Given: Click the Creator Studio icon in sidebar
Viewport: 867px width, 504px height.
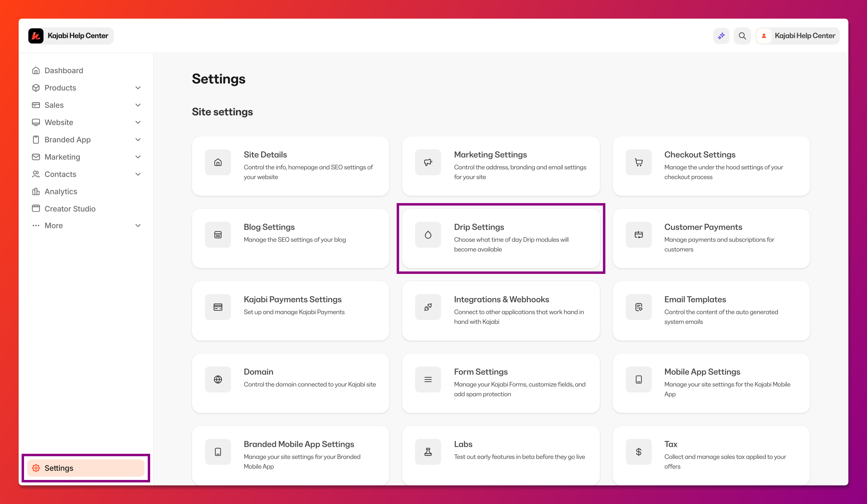Looking at the screenshot, I should [36, 209].
